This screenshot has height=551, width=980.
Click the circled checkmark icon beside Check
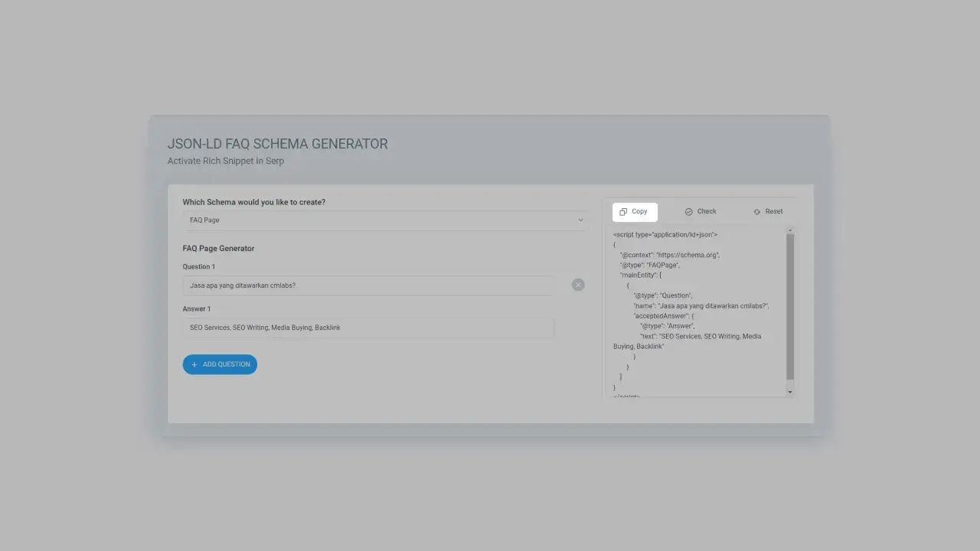coord(688,211)
